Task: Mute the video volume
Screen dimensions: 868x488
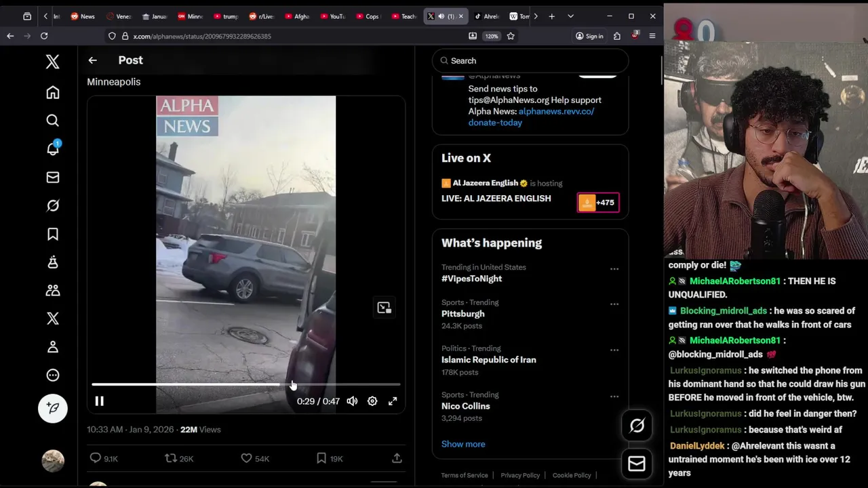Action: (x=352, y=401)
